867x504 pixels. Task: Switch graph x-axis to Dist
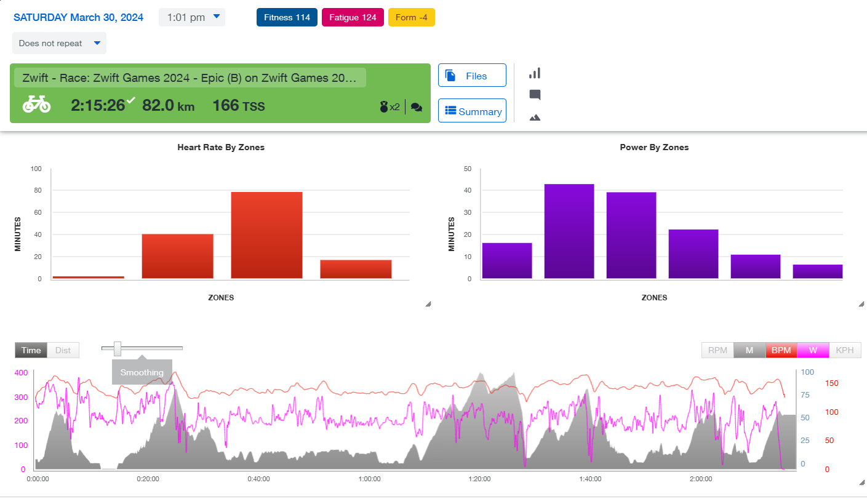coord(63,350)
